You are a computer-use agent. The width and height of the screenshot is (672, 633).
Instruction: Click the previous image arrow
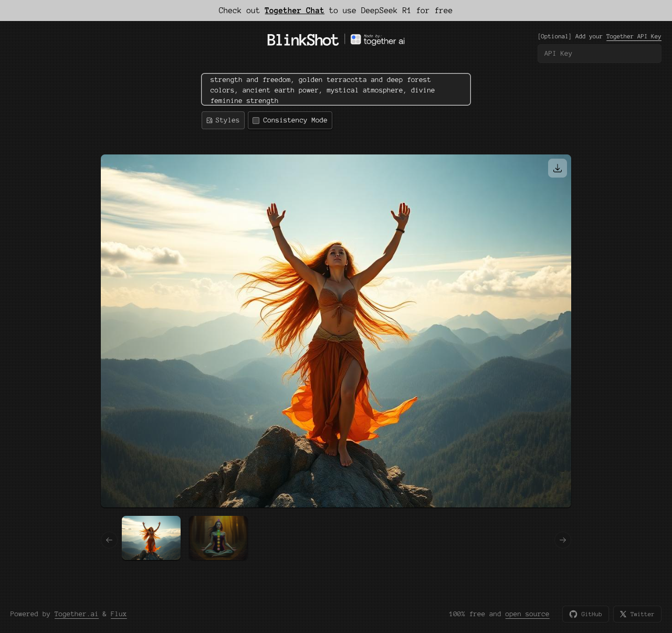pyautogui.click(x=109, y=540)
